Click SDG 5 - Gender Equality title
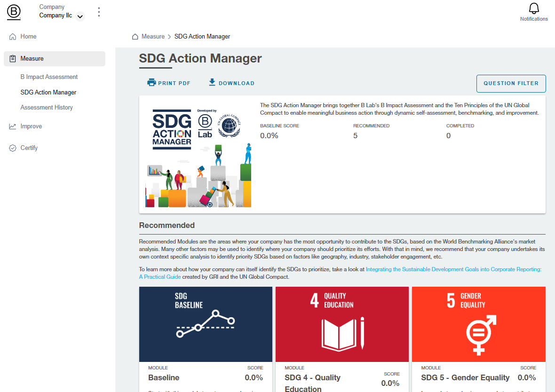The width and height of the screenshot is (555, 392). (465, 377)
